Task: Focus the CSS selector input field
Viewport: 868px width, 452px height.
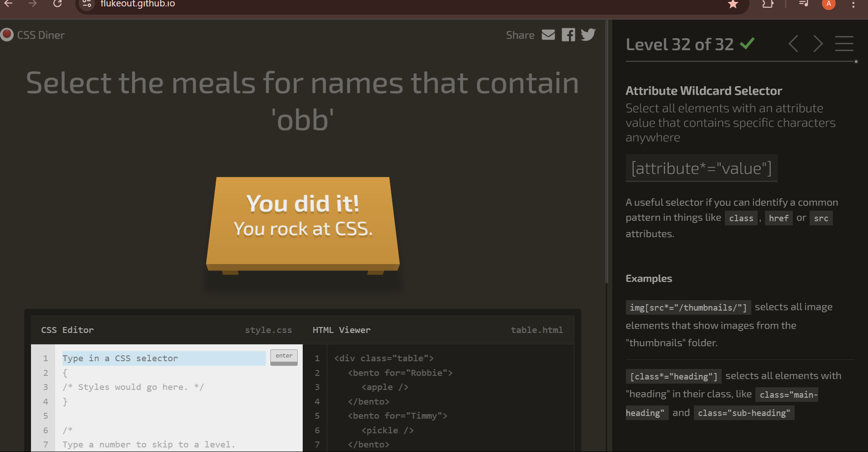Action: 164,358
